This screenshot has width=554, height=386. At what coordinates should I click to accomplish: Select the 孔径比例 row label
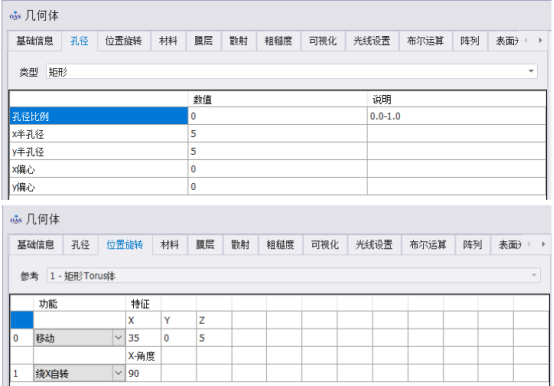click(x=99, y=116)
